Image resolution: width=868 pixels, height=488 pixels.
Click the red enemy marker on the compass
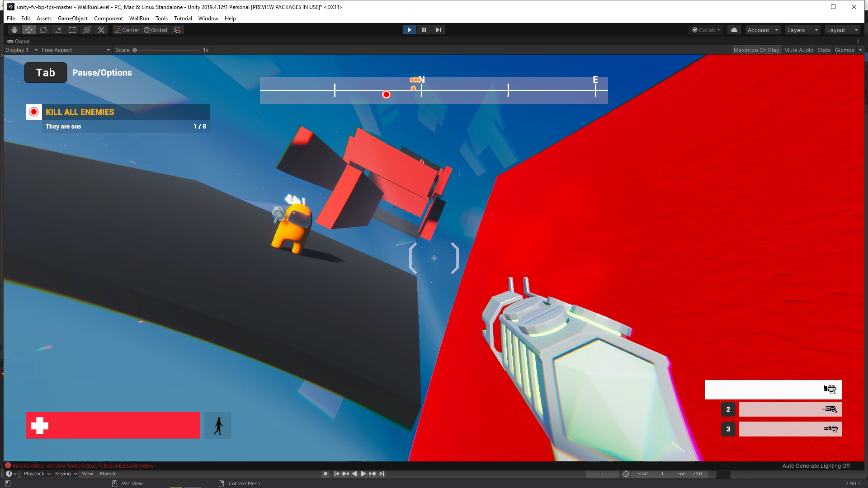pos(386,94)
